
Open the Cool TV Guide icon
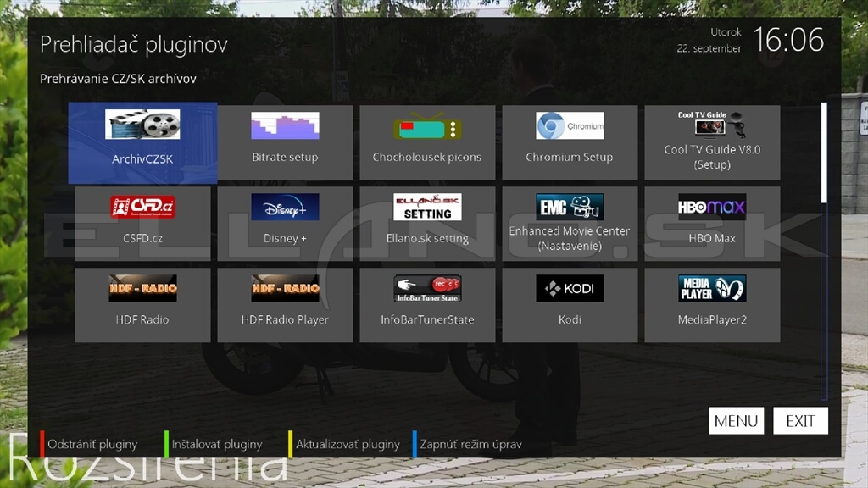pos(712,125)
